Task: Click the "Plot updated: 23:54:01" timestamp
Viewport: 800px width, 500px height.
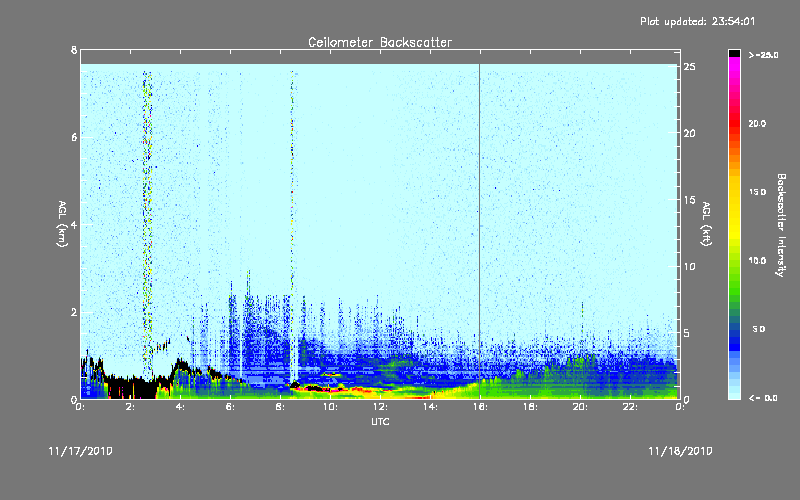Action: click(x=697, y=21)
